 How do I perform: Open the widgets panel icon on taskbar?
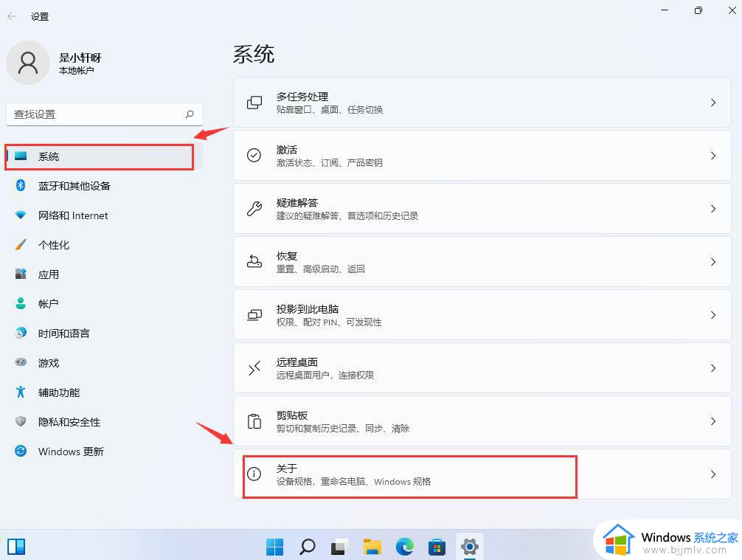point(16,547)
